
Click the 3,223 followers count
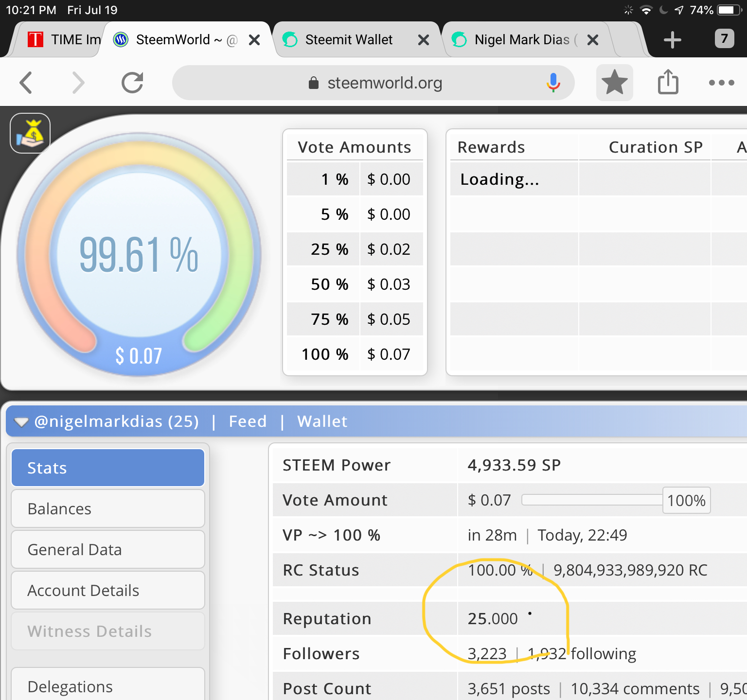pos(487,653)
